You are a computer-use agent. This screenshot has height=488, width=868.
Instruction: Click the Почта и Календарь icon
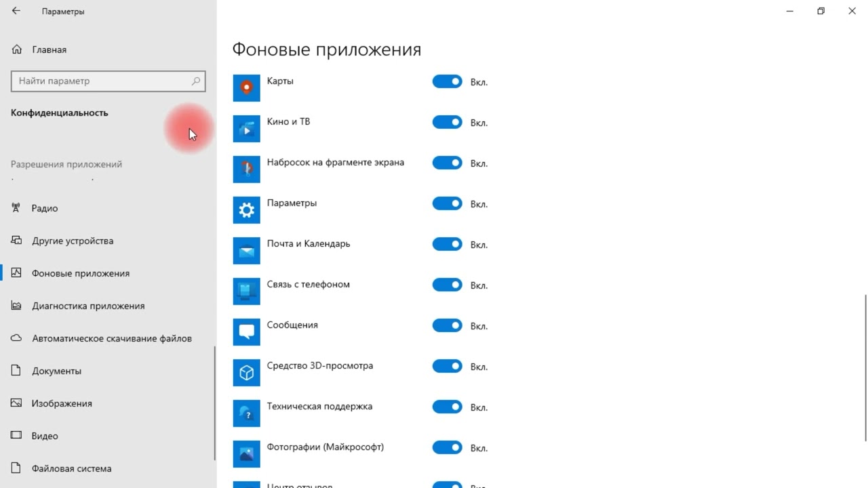247,251
